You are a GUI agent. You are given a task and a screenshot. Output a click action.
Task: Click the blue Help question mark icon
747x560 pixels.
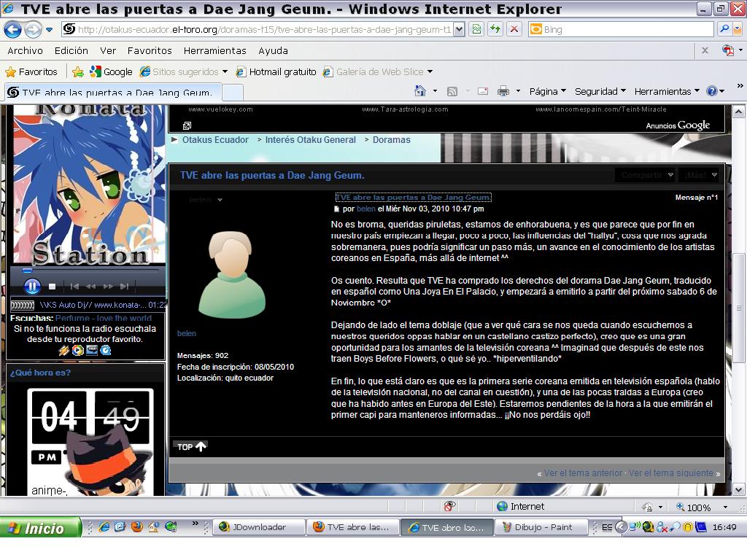coord(712,91)
